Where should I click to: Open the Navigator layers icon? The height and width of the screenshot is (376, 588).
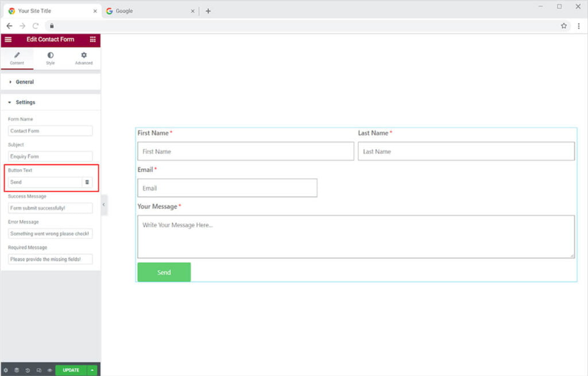tap(17, 370)
